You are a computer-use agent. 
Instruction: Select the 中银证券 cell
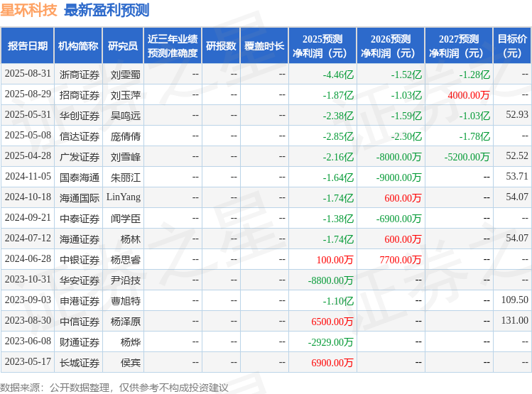click(80, 260)
